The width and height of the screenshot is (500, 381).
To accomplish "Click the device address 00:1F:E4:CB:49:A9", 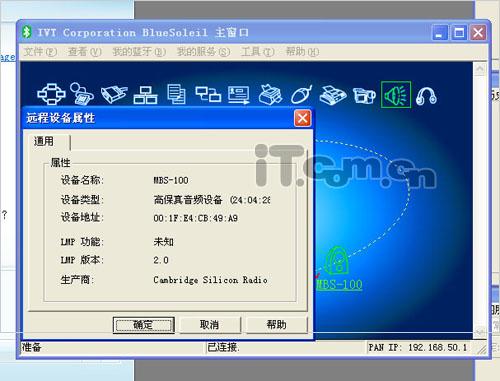I will click(196, 218).
